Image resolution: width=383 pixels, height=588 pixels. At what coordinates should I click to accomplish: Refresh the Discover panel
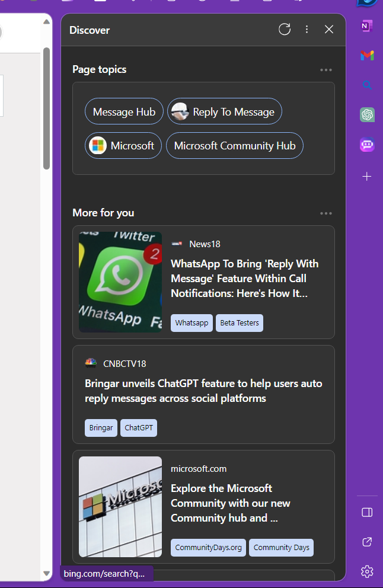(x=285, y=29)
